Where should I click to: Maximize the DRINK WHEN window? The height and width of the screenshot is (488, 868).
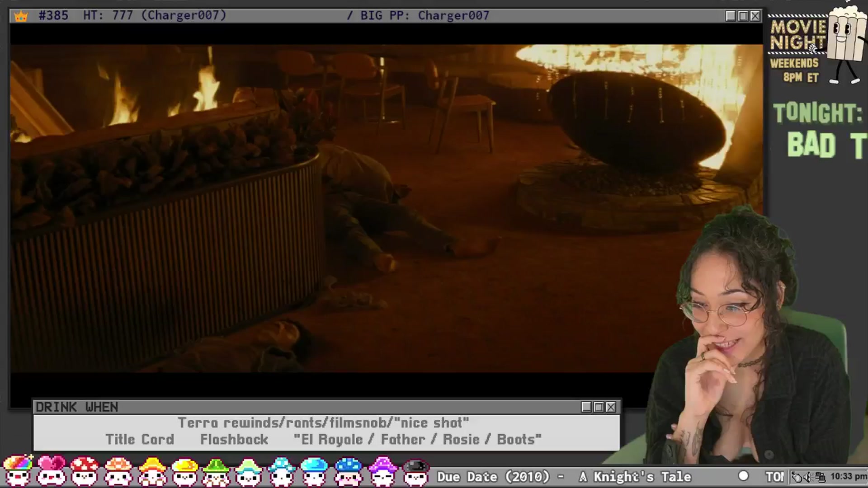pos(599,407)
